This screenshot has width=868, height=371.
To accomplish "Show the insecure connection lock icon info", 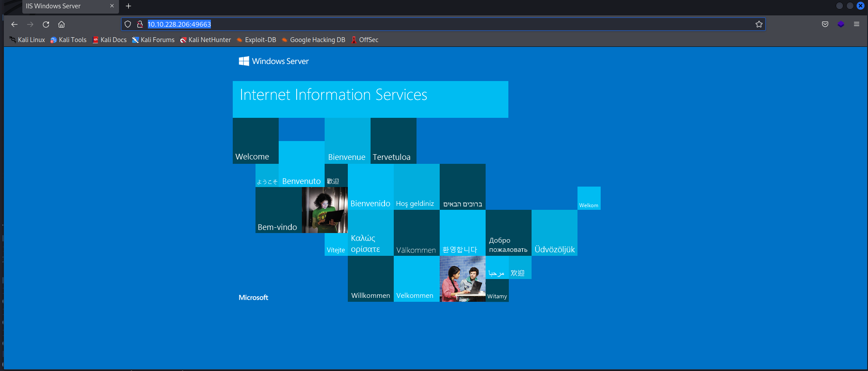I will coord(140,25).
